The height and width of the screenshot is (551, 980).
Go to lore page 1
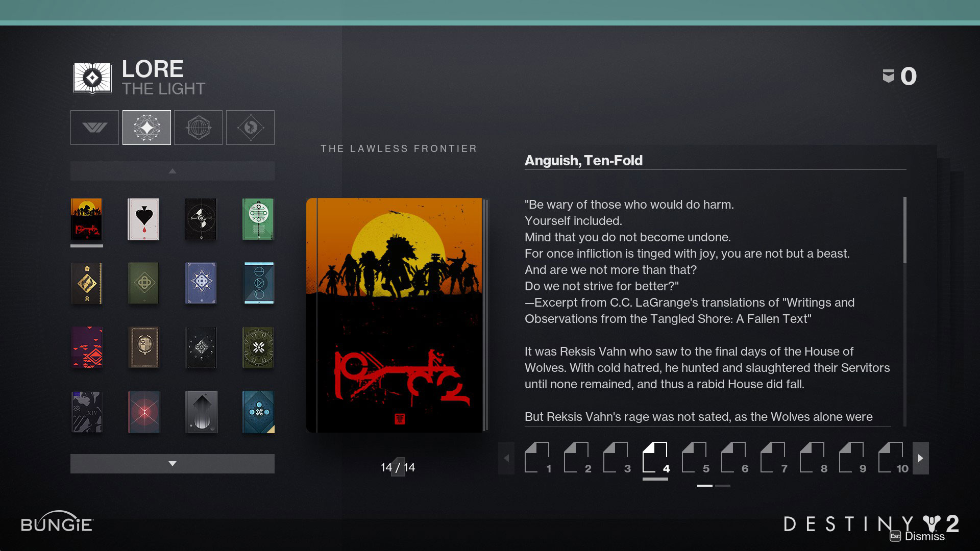537,458
